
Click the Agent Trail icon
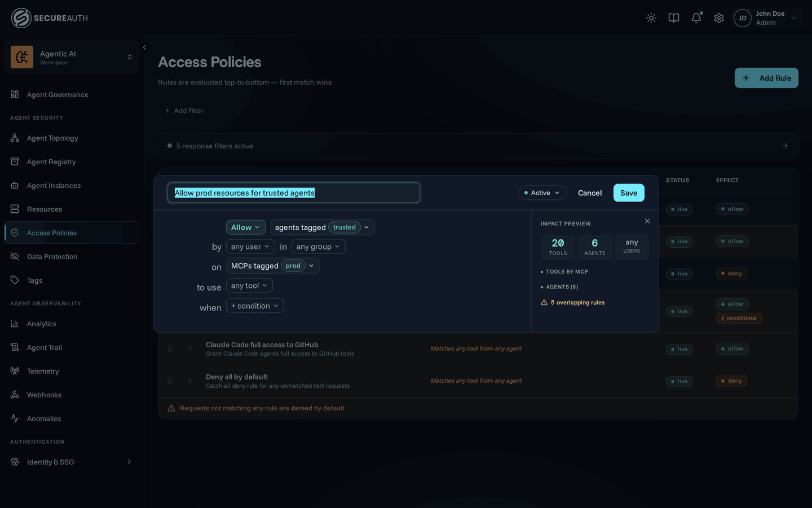[15, 347]
